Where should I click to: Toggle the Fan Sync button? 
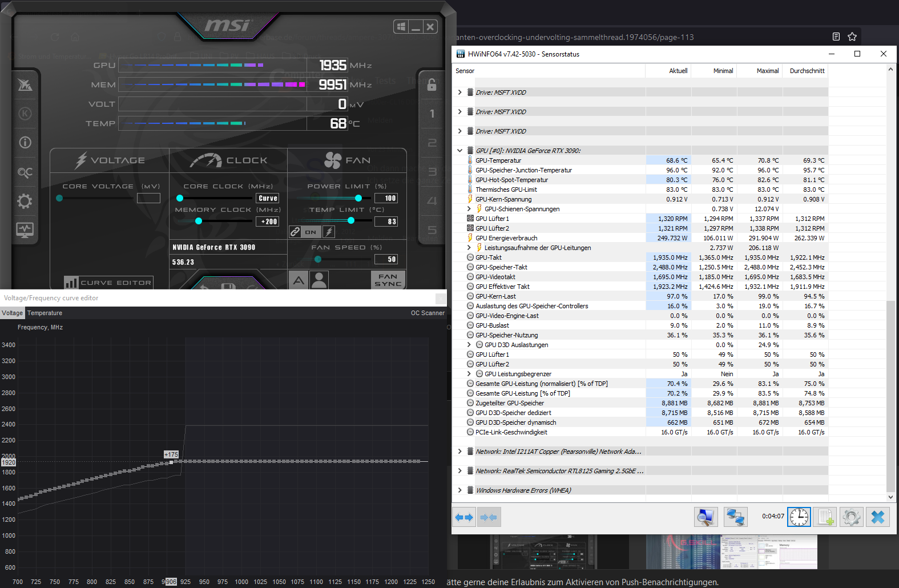click(388, 280)
